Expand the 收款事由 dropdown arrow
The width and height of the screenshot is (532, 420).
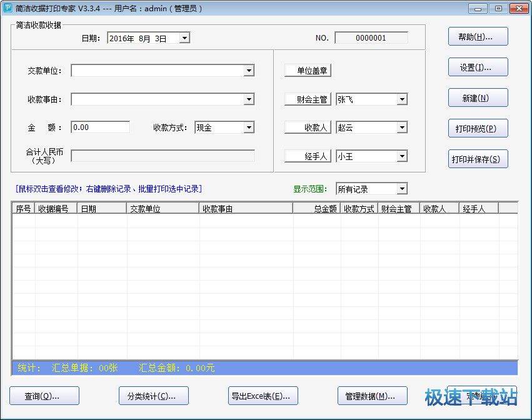coord(249,99)
